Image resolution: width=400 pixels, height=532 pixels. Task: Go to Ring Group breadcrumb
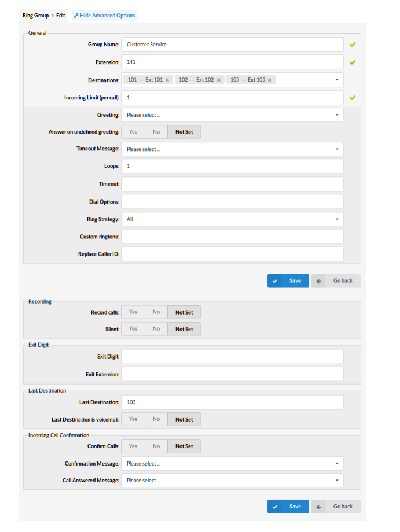pos(35,16)
